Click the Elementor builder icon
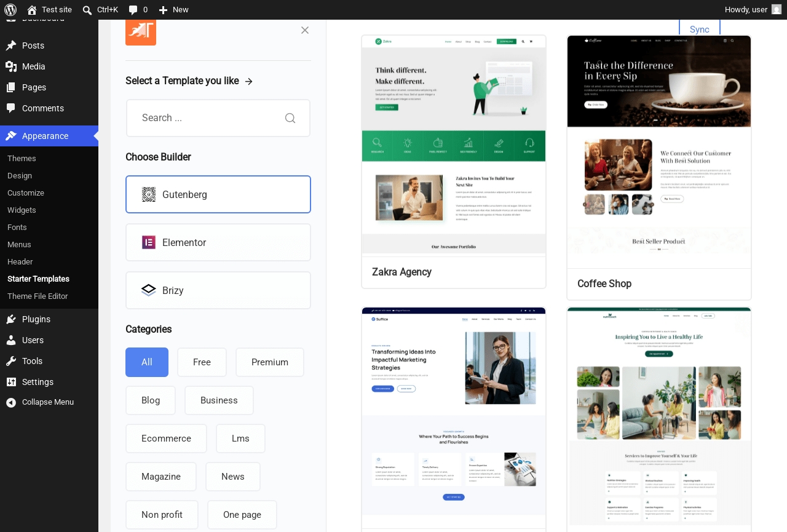 (149, 242)
